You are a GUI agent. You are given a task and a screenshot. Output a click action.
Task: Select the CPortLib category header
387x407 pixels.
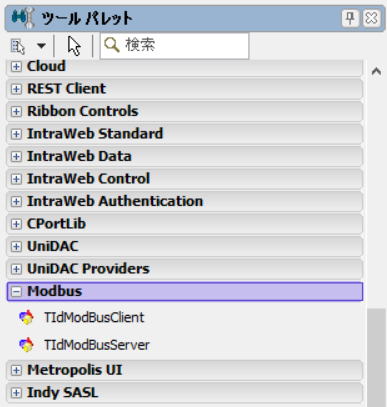[184, 224]
